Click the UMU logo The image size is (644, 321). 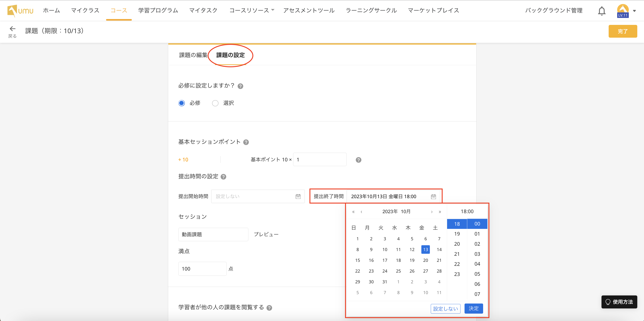pos(20,11)
